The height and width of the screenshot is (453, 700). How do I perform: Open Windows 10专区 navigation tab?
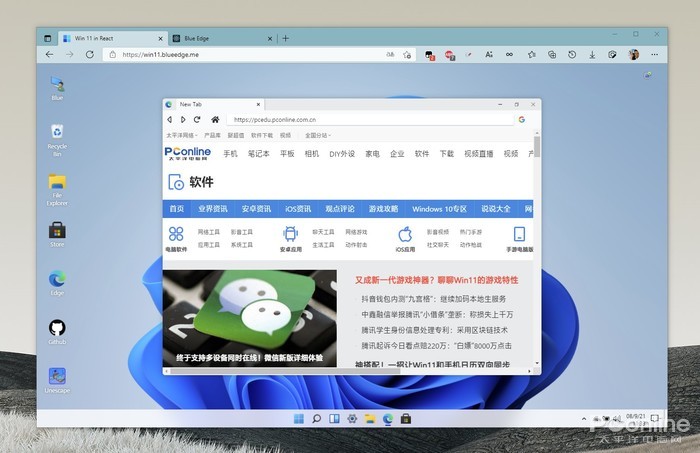[439, 208]
